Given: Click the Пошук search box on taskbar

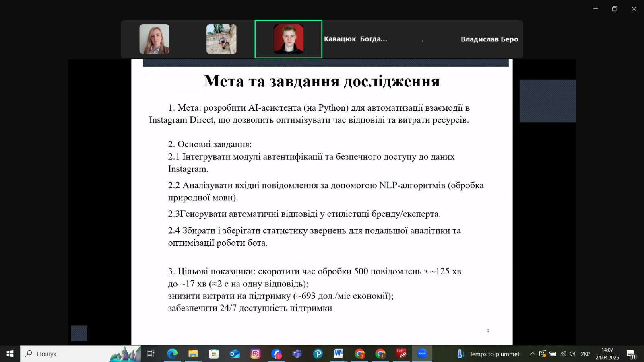Looking at the screenshot, I should [x=80, y=354].
